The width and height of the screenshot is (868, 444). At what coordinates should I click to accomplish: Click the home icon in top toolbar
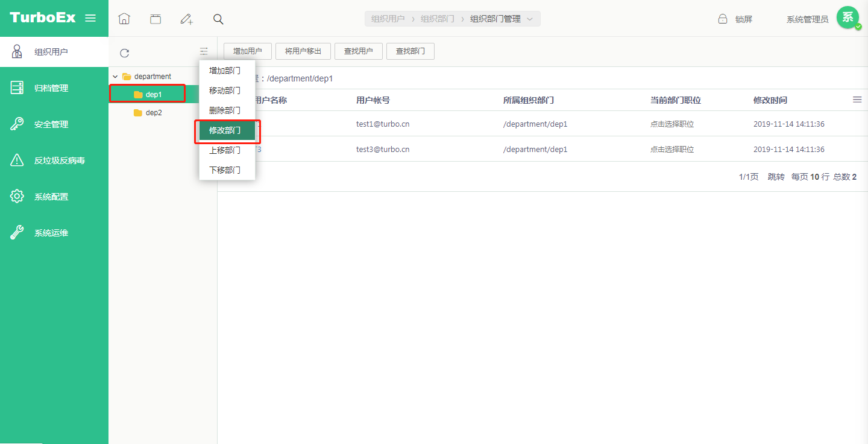[x=124, y=19]
